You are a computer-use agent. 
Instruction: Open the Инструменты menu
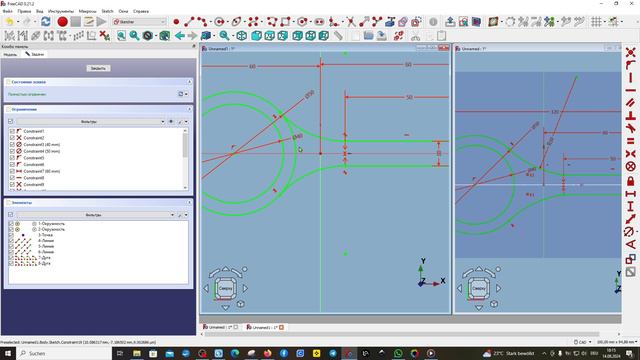[61, 11]
